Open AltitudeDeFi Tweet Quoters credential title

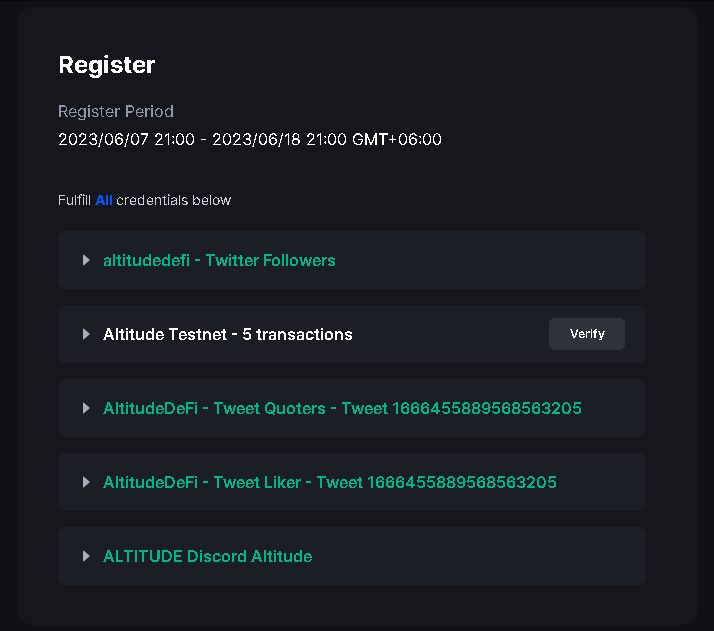pos(342,408)
